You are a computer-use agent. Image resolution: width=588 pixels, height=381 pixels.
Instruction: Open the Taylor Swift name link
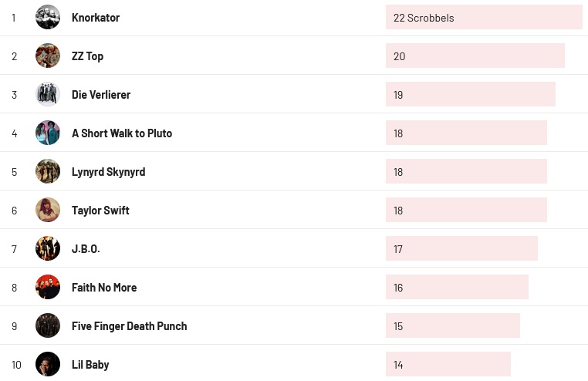(x=100, y=210)
